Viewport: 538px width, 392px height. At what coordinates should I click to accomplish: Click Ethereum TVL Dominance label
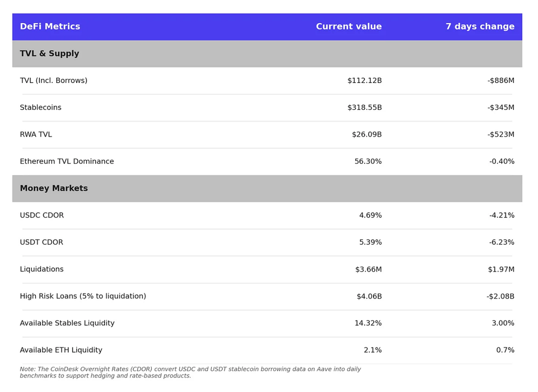(67, 161)
